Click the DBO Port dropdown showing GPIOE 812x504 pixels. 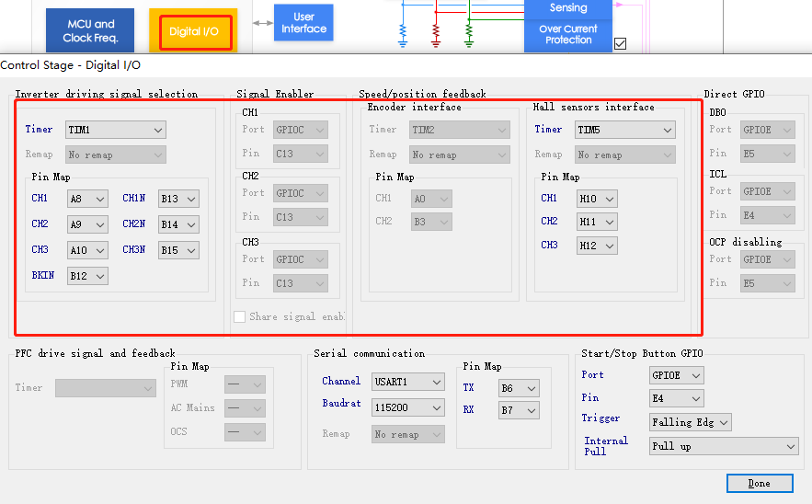pos(768,130)
